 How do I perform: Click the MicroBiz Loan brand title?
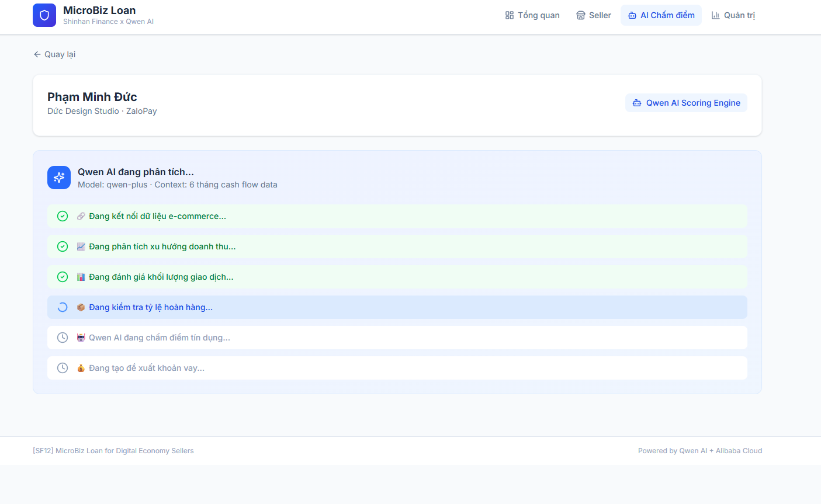click(99, 11)
